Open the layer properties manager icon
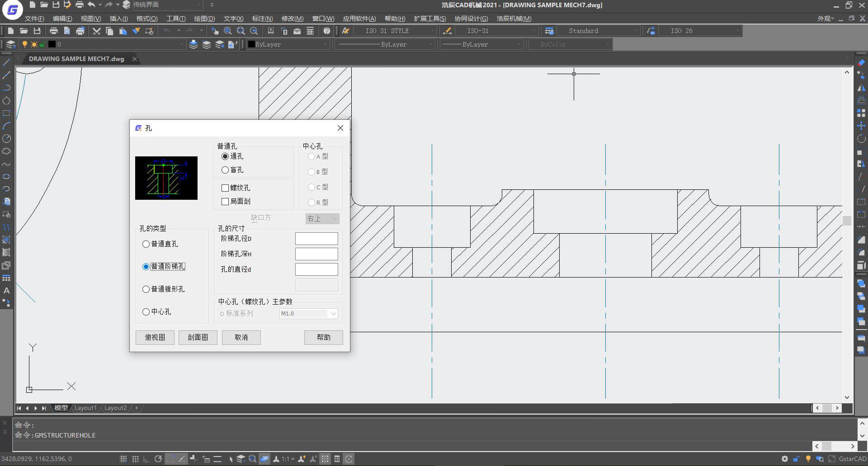Image resolution: width=868 pixels, height=466 pixels. click(11, 44)
